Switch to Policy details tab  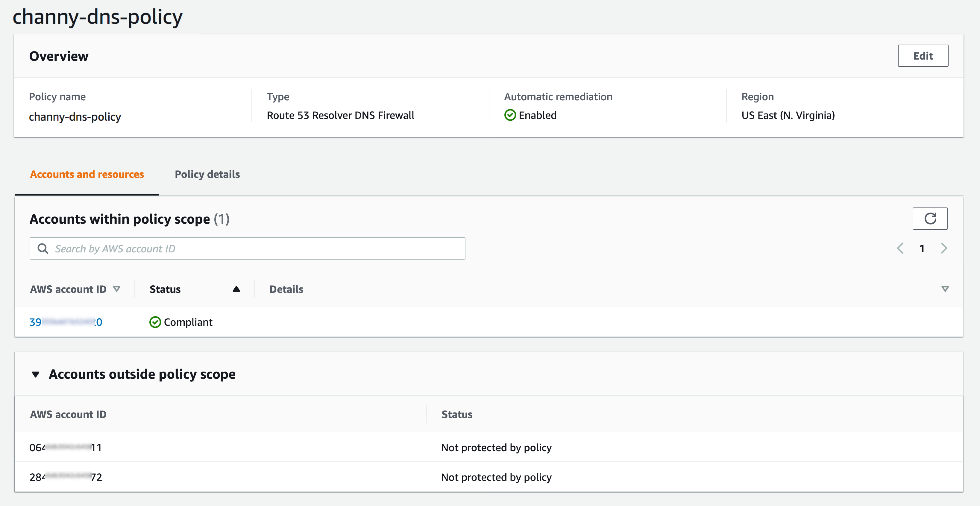[x=207, y=174]
